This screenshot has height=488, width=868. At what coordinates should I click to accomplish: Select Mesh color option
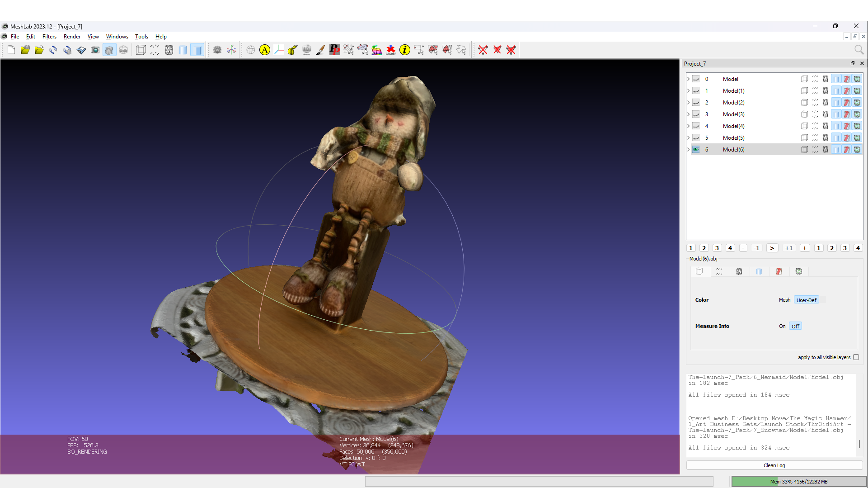(x=784, y=300)
